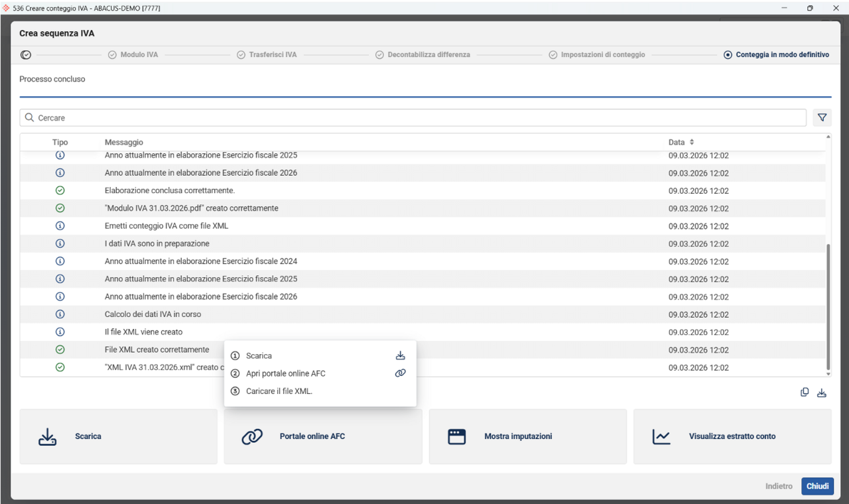Click the large Scarica tile button
This screenshot has width=849, height=504.
click(x=119, y=436)
